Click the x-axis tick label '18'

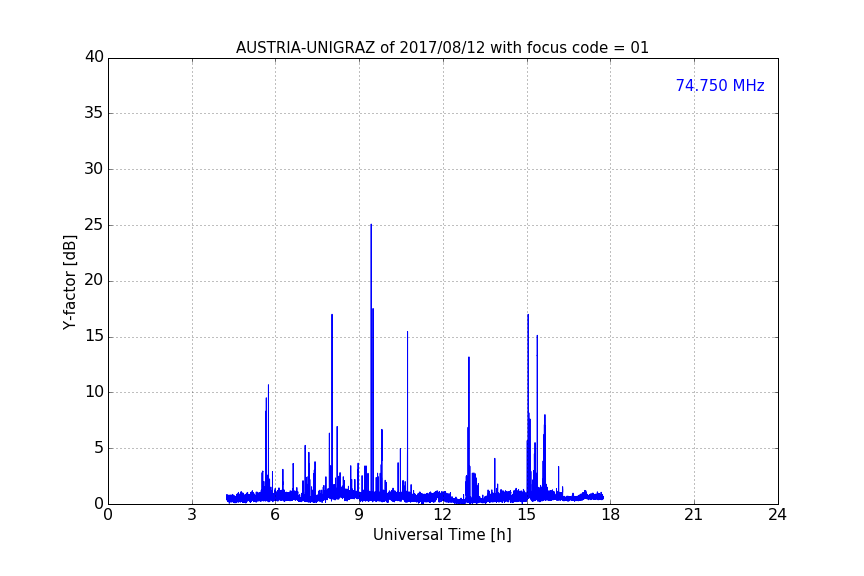[x=611, y=515]
